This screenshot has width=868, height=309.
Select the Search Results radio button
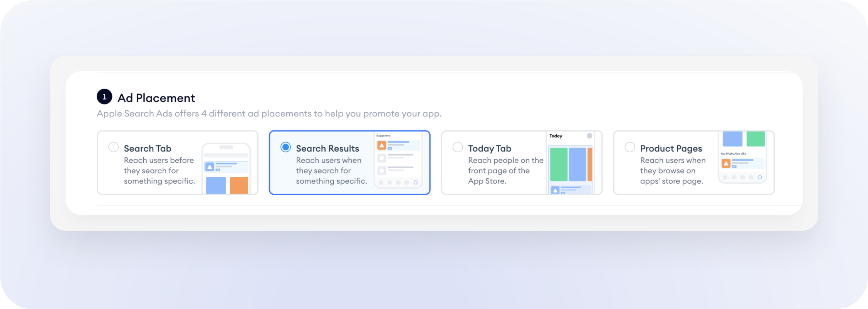pyautogui.click(x=285, y=147)
